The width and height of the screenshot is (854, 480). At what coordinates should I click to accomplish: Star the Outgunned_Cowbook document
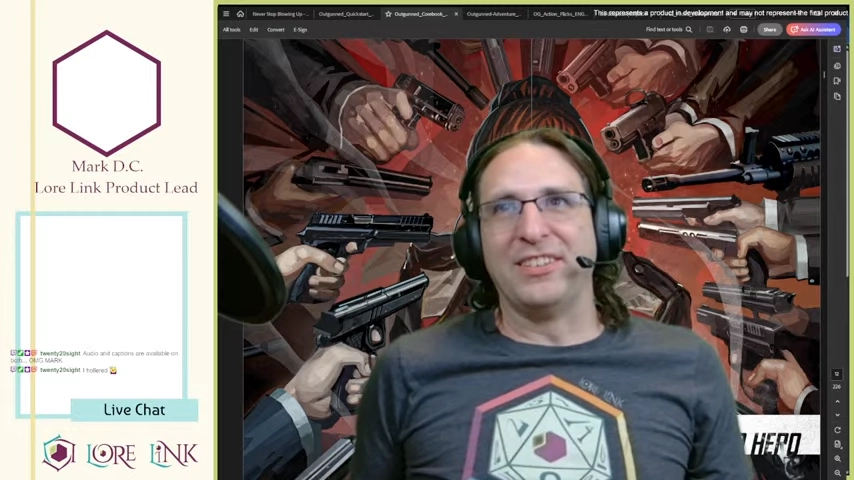pyautogui.click(x=388, y=14)
